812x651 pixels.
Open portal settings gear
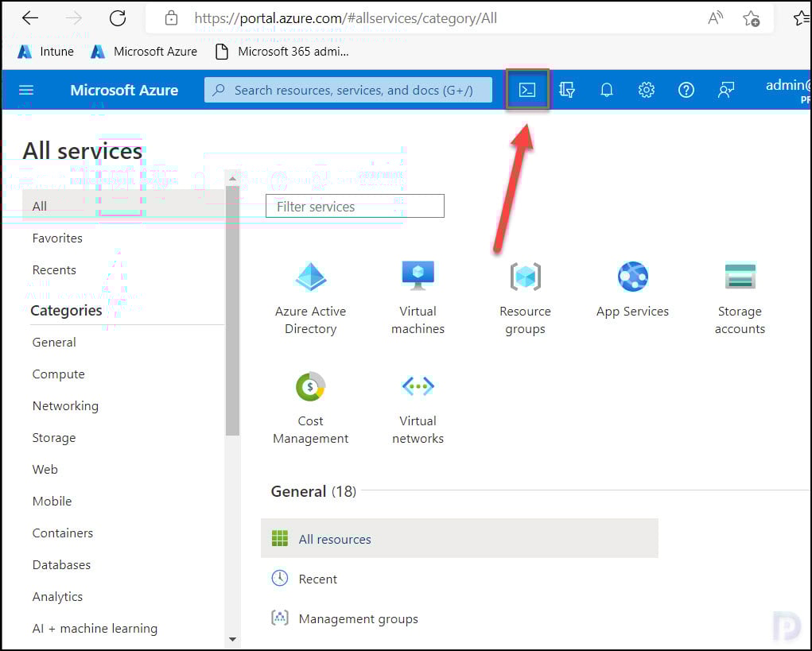click(647, 90)
